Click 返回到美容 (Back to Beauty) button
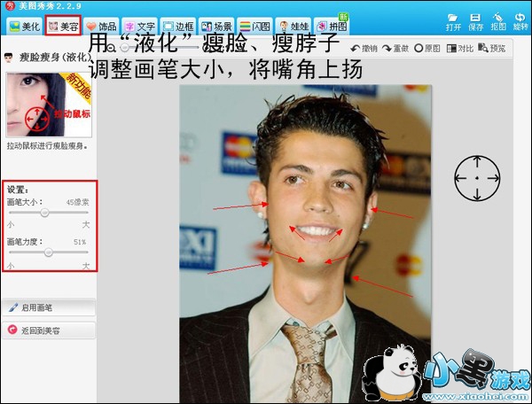 [48, 330]
